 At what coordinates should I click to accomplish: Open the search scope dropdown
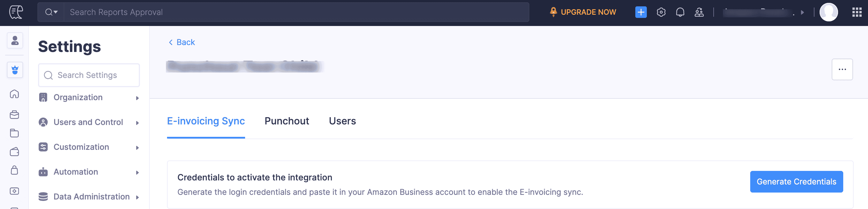[x=51, y=12]
